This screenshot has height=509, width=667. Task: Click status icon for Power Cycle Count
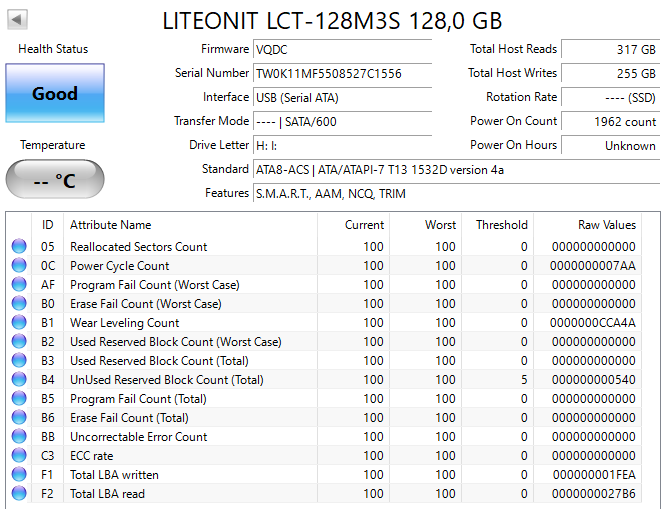click(19, 266)
